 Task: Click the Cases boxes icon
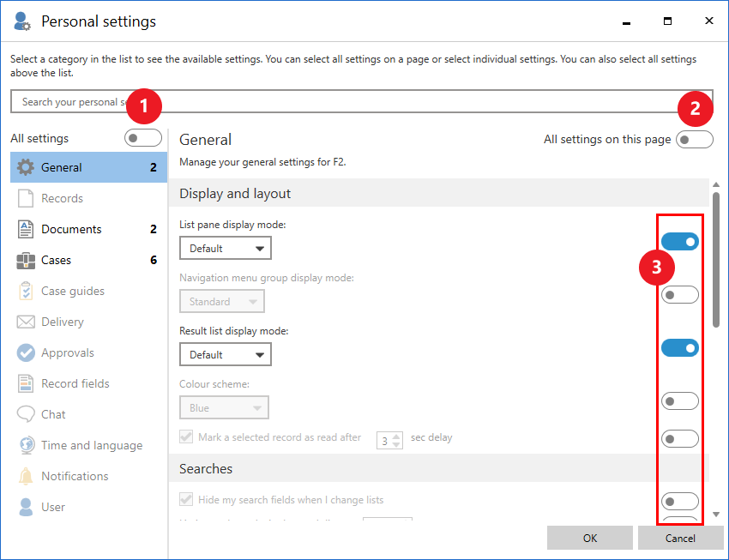tap(26, 260)
